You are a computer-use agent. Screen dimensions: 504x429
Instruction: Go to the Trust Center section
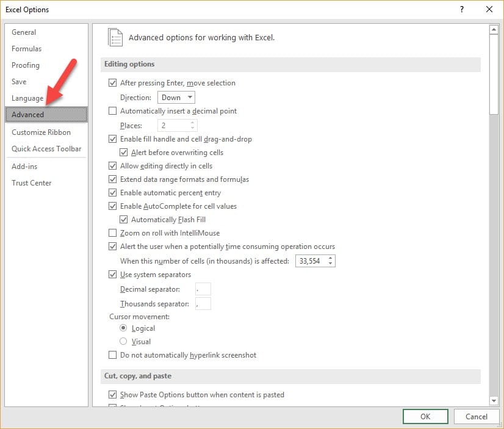click(x=32, y=183)
